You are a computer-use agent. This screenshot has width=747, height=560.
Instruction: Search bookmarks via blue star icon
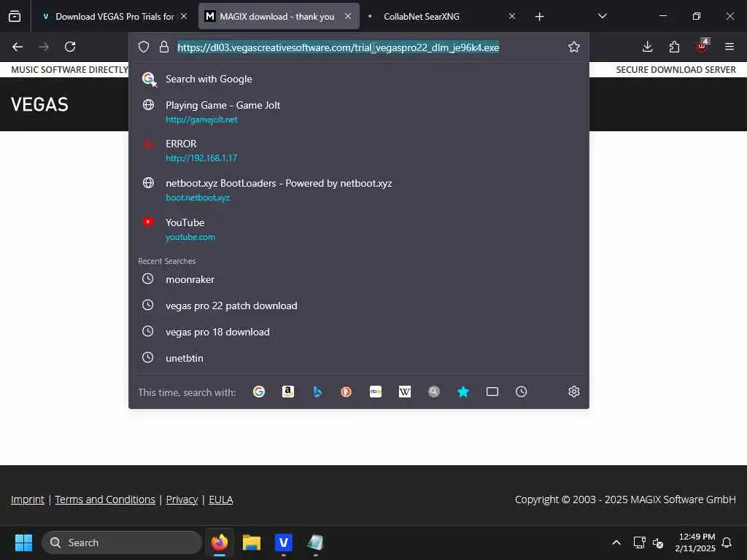click(x=463, y=392)
